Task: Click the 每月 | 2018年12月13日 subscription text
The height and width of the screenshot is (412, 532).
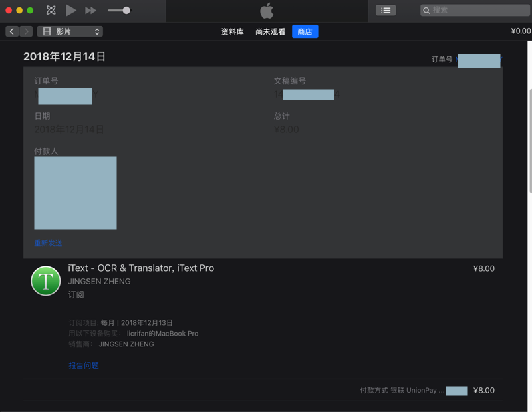Action: tap(136, 323)
